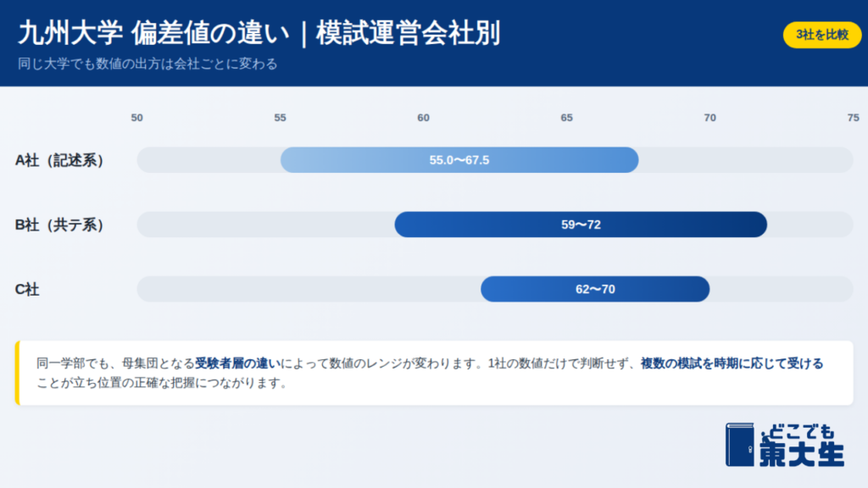Click the axis value 50
868x488 pixels.
[136, 118]
